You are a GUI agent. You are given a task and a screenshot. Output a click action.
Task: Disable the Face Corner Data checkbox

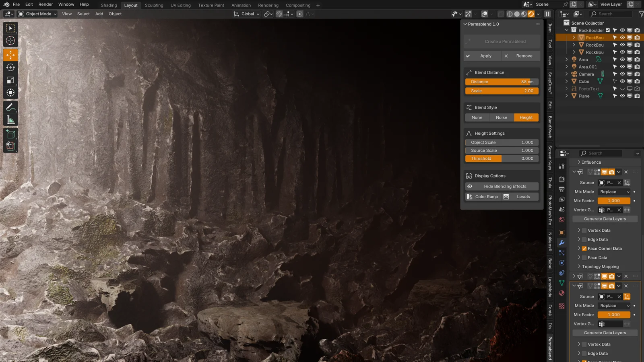[584, 248]
